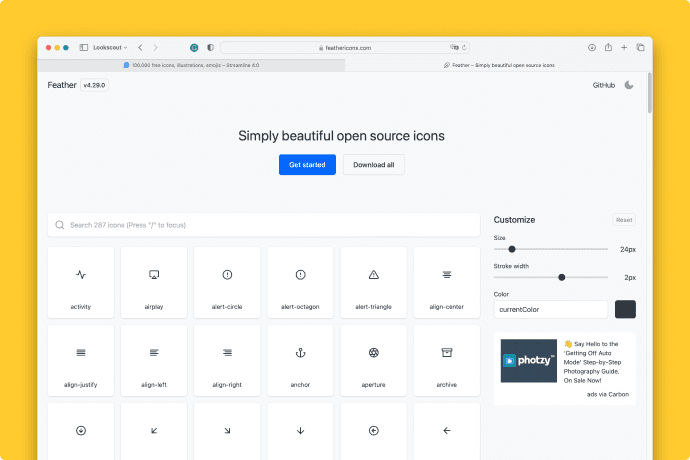Choose the alert-circle icon
This screenshot has height=460, width=690.
pyautogui.click(x=227, y=282)
